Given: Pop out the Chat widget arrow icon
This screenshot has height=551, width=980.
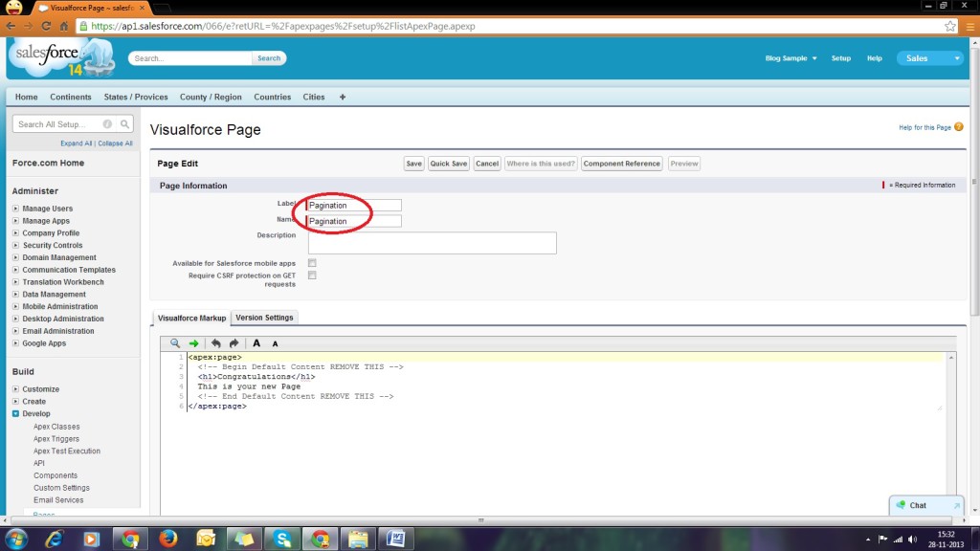Looking at the screenshot, I should pyautogui.click(x=956, y=505).
